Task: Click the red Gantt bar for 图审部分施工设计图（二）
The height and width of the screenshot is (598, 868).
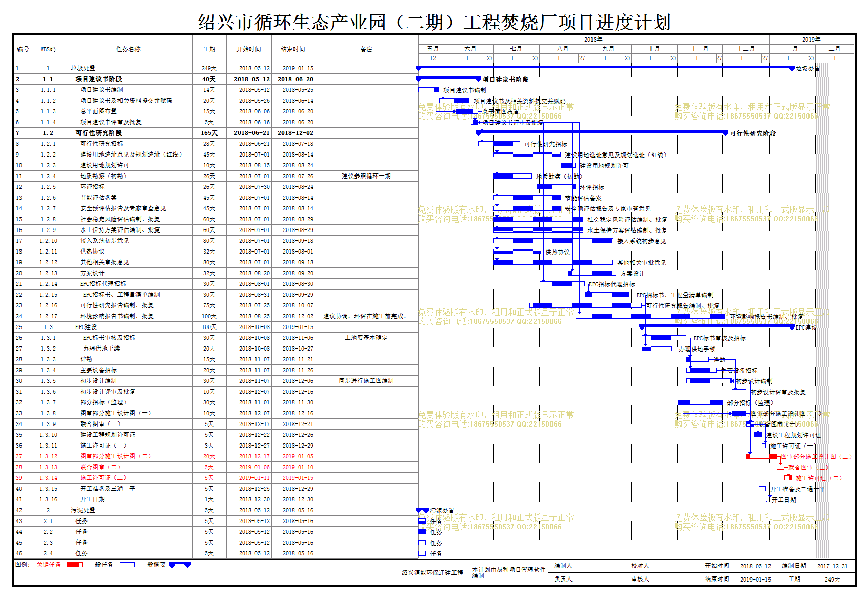Action: click(761, 456)
